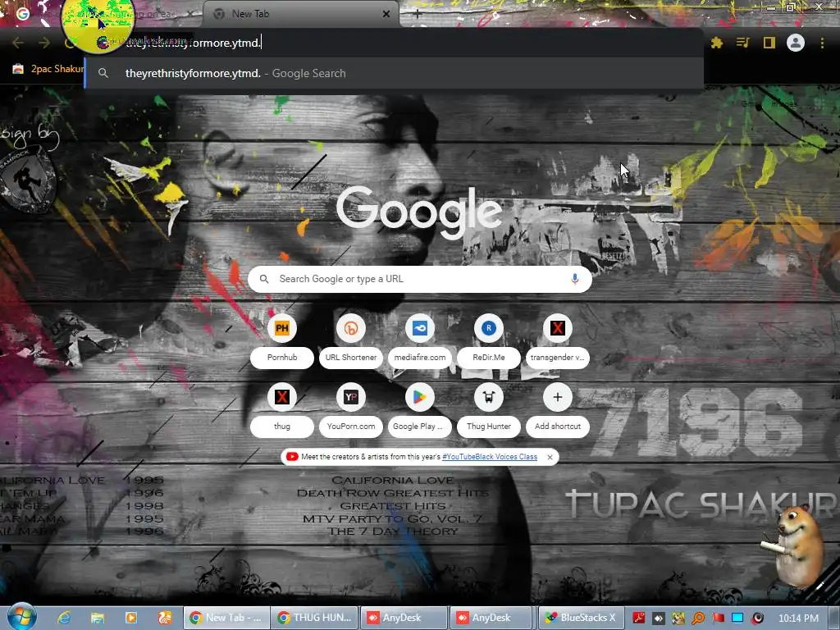This screenshot has width=840, height=630.
Task: Open the URL Shortener shortcut
Action: click(x=351, y=340)
